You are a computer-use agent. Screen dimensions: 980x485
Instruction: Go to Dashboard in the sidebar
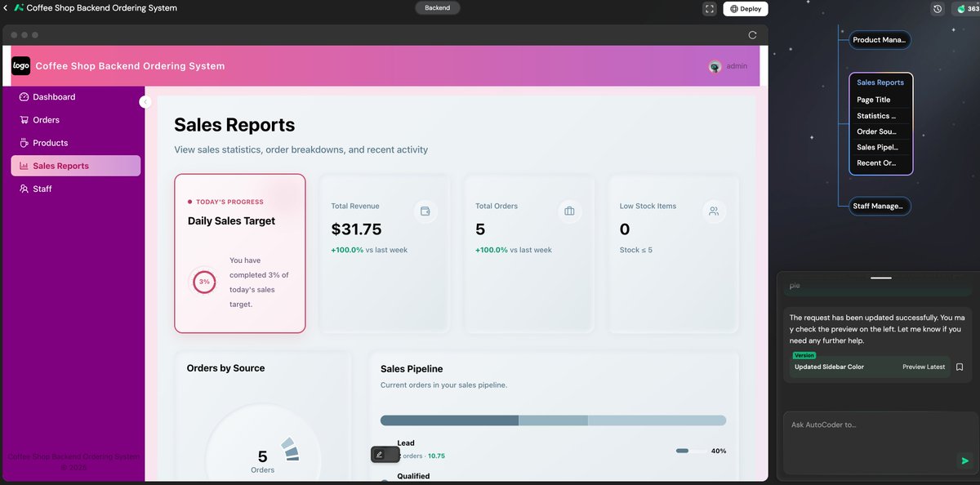click(x=75, y=97)
